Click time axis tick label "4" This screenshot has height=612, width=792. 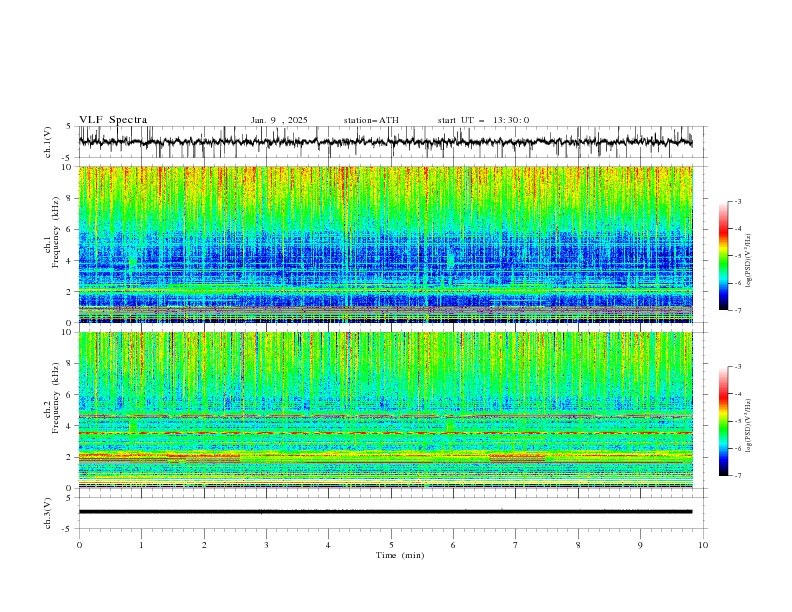tap(328, 545)
